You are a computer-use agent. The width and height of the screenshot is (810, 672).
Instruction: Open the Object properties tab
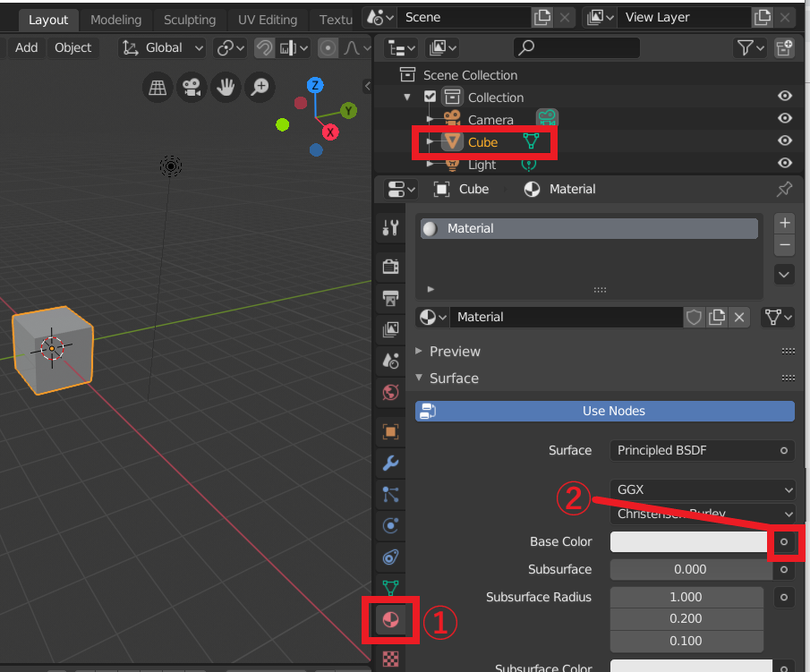tap(390, 432)
